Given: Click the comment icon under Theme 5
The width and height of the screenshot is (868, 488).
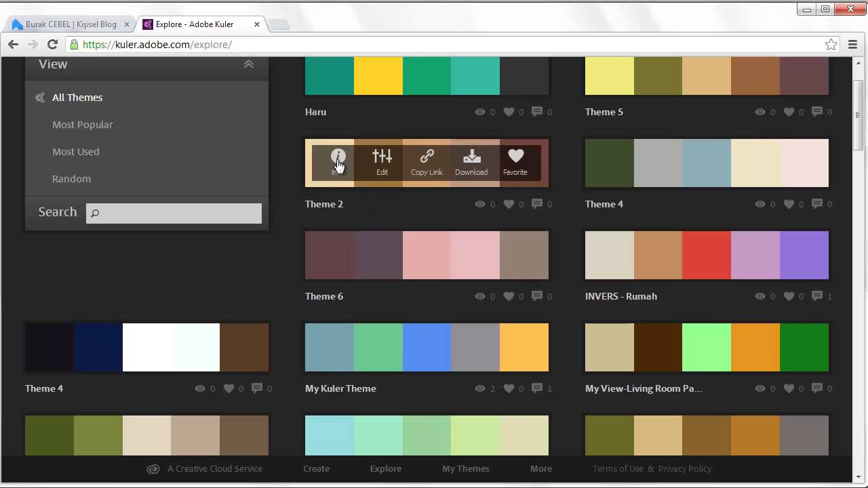Looking at the screenshot, I should [x=817, y=112].
